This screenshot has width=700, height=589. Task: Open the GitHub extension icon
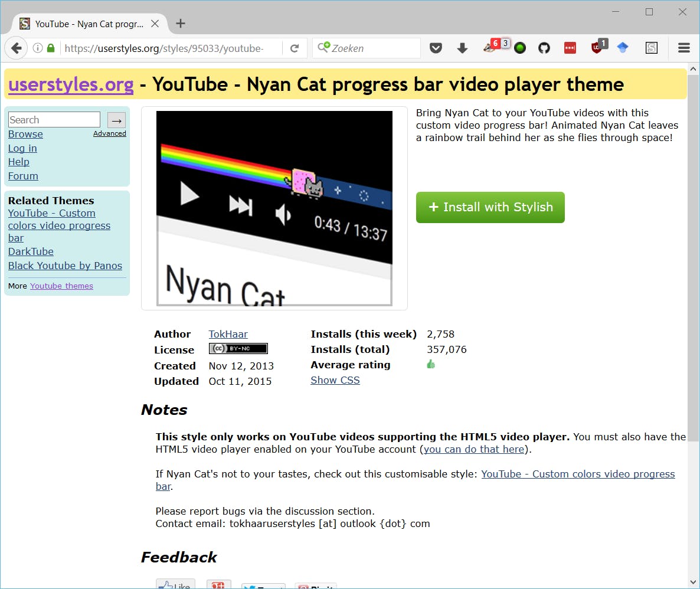[x=544, y=48]
